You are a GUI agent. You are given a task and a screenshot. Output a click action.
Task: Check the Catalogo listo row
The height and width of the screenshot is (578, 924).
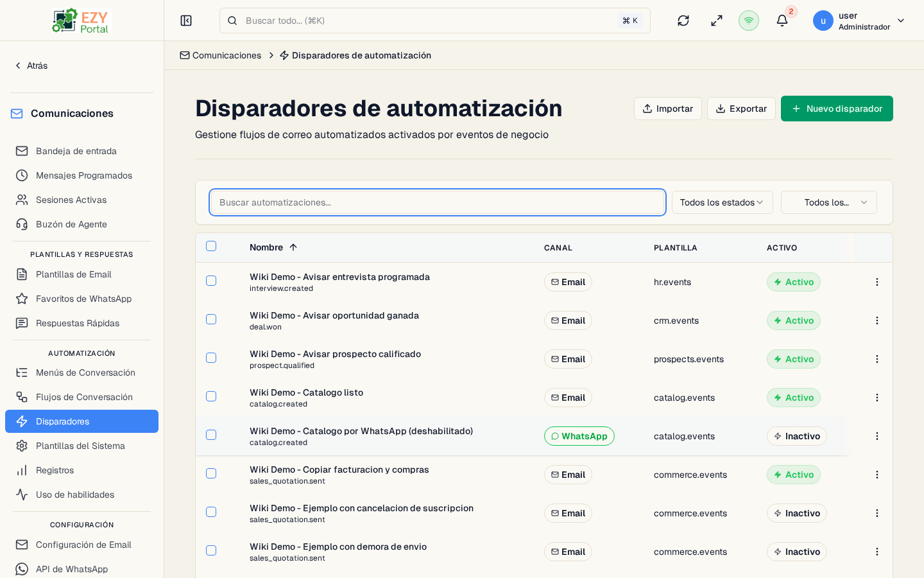pyautogui.click(x=211, y=396)
